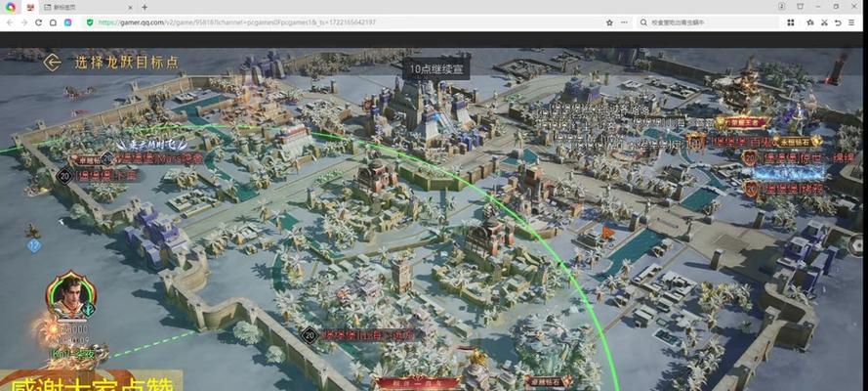Click the browser back navigation arrow

[10, 22]
